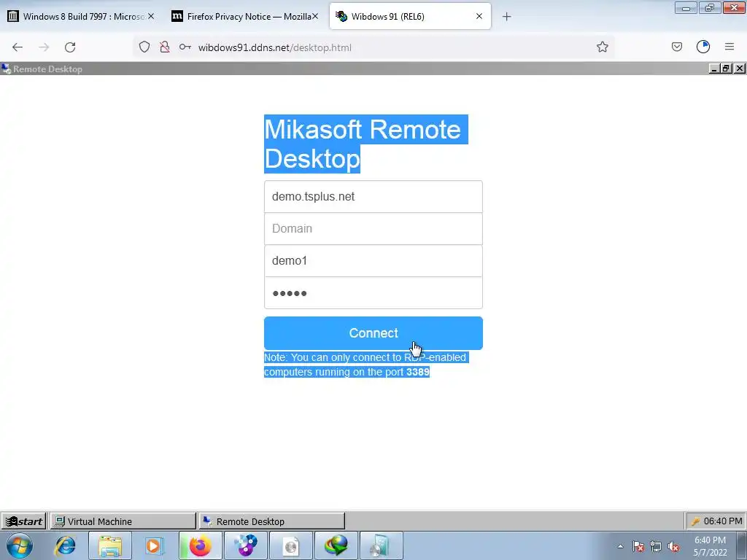Click the inner tray key icon
The width and height of the screenshot is (747, 560).
coord(695,522)
